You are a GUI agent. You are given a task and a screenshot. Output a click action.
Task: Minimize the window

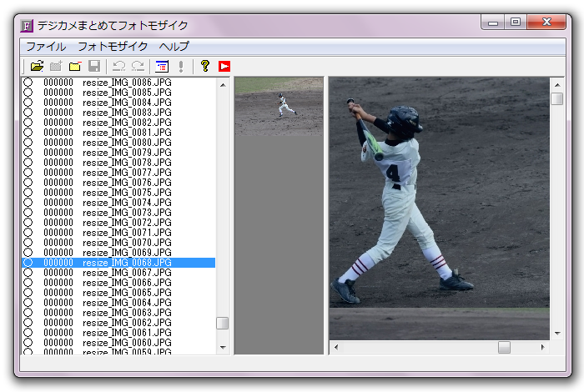pos(493,22)
